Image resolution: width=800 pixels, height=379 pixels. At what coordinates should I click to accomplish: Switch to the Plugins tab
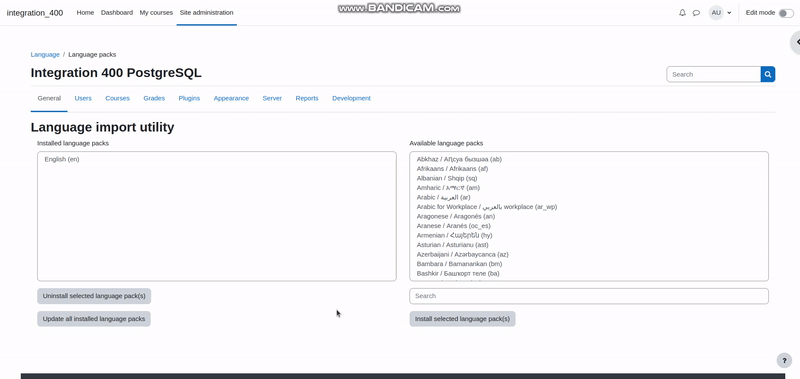[x=189, y=98]
